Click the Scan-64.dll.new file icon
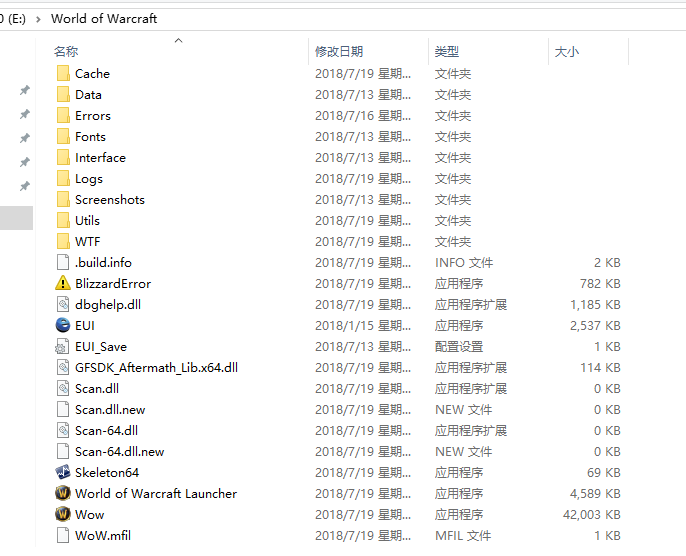 [x=63, y=451]
